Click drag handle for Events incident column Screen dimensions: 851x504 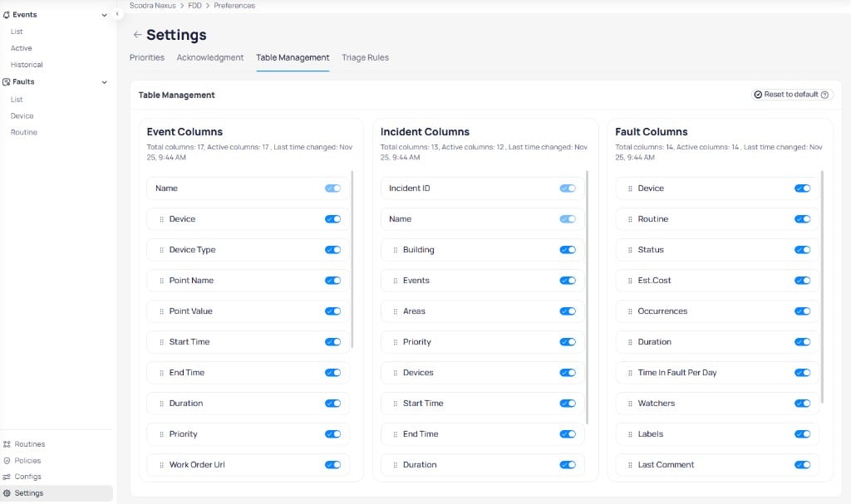pyautogui.click(x=395, y=281)
